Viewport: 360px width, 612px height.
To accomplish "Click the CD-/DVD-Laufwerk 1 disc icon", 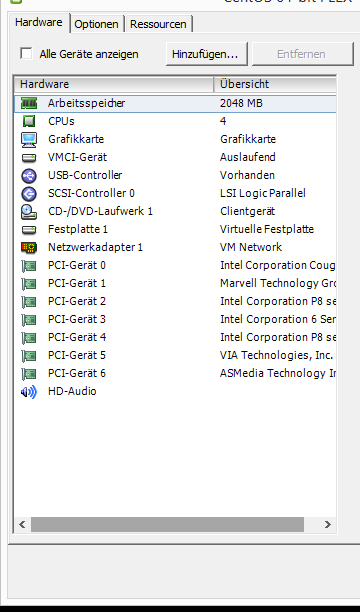I will pyautogui.click(x=29, y=212).
